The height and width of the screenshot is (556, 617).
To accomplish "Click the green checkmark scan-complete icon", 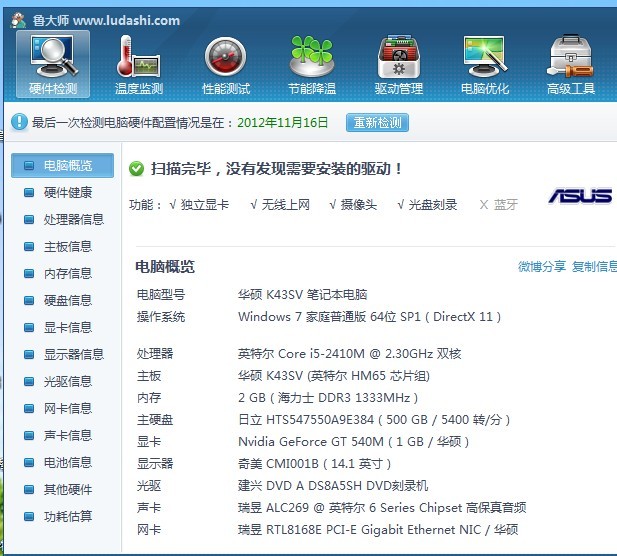I will point(137,169).
